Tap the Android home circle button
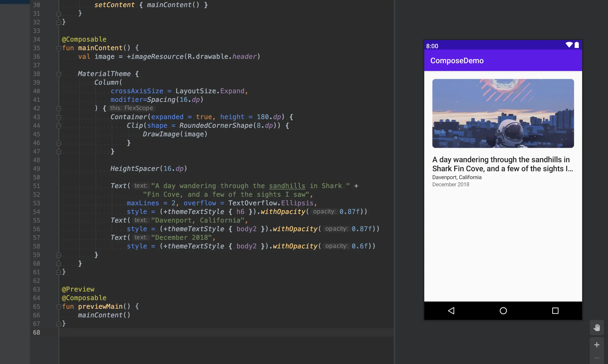608x364 pixels. tap(503, 311)
